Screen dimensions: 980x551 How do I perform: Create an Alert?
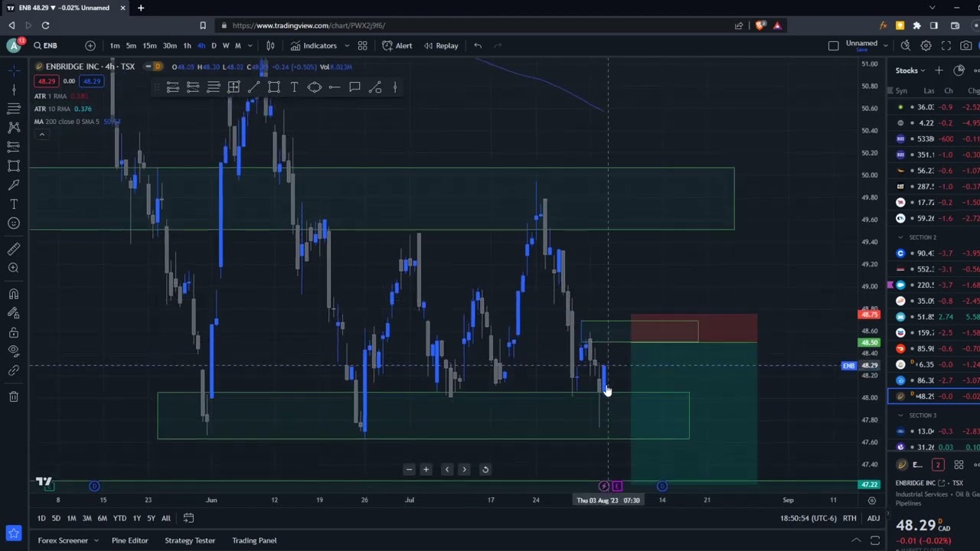[397, 45]
